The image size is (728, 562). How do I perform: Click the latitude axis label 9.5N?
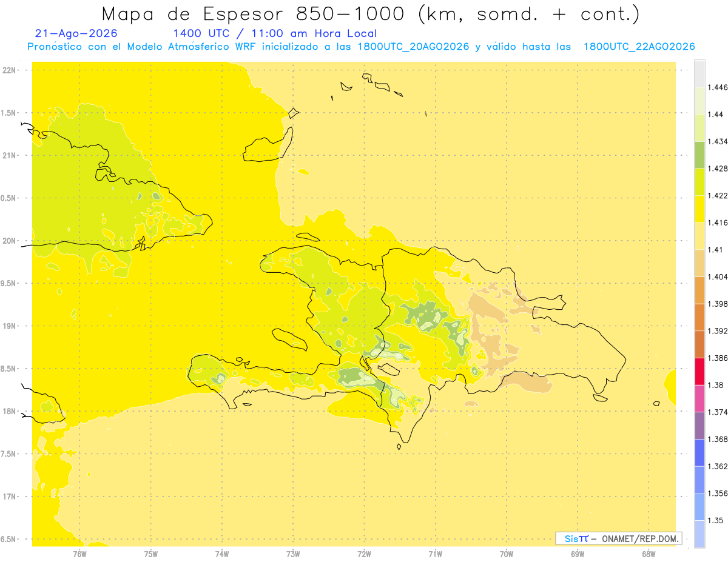coord(9,283)
